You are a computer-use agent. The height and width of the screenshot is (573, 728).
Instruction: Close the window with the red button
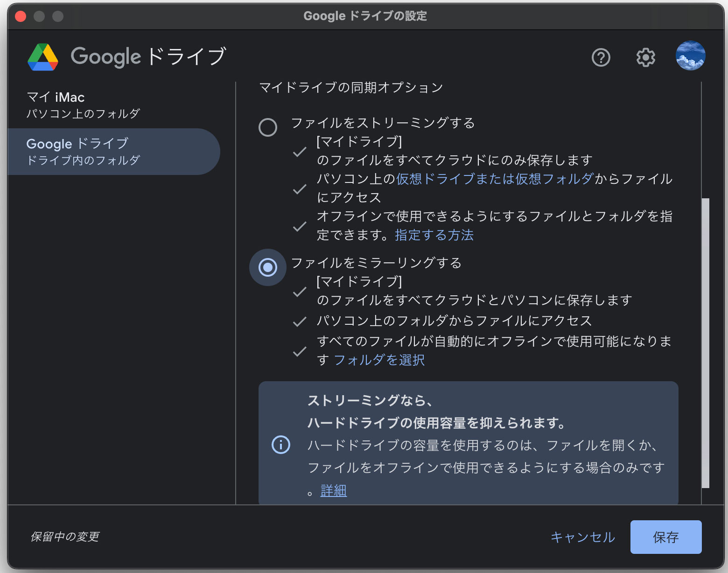[x=21, y=16]
